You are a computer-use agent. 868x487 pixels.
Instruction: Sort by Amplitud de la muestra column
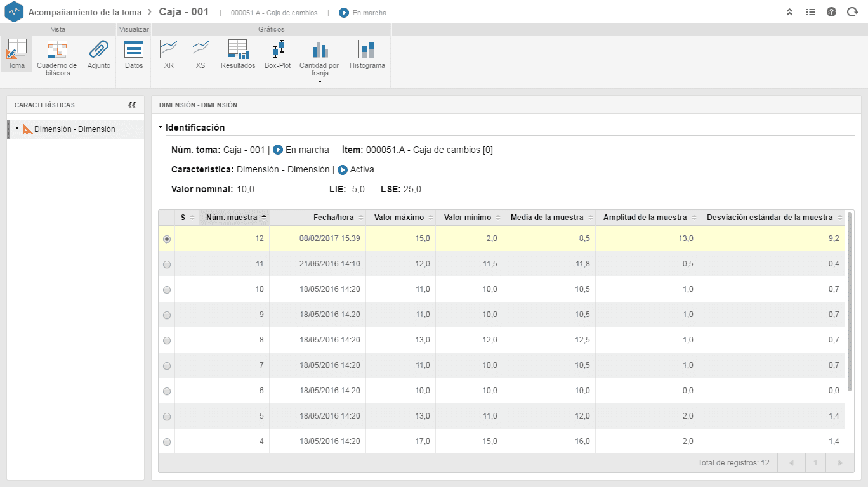647,218
